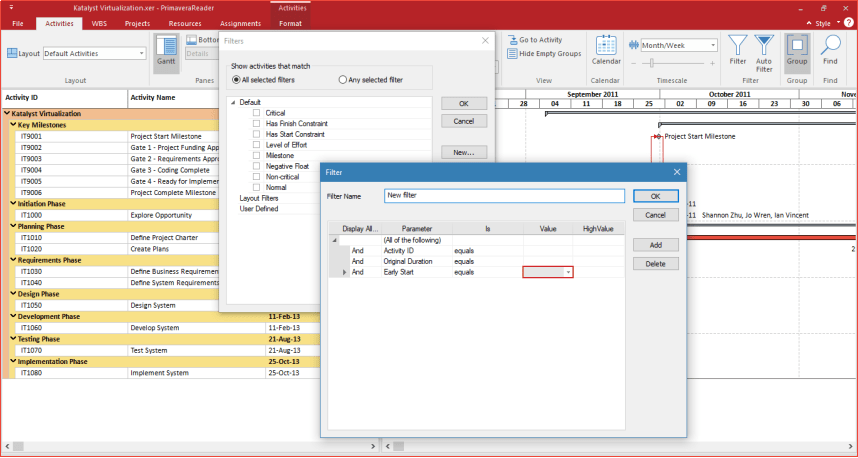Image resolution: width=858 pixels, height=458 pixels.
Task: Click the timescale zoom slider handle
Action: tap(651, 63)
